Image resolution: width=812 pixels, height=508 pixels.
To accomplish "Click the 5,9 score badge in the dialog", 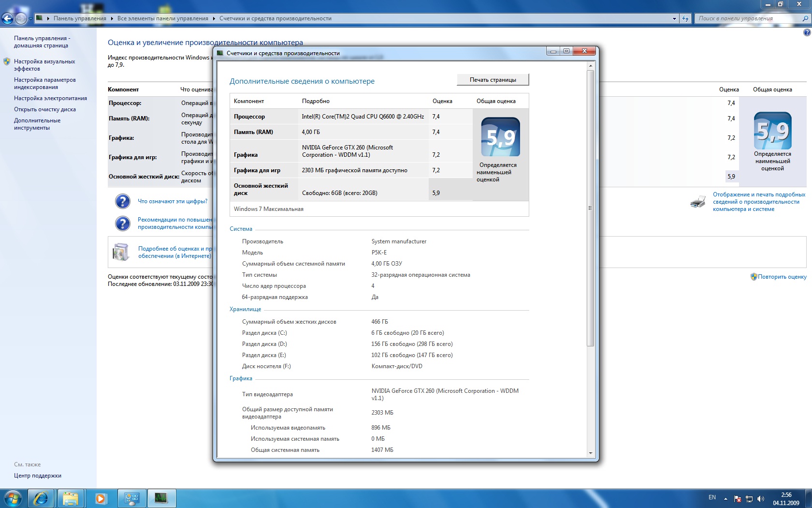I will pos(501,137).
